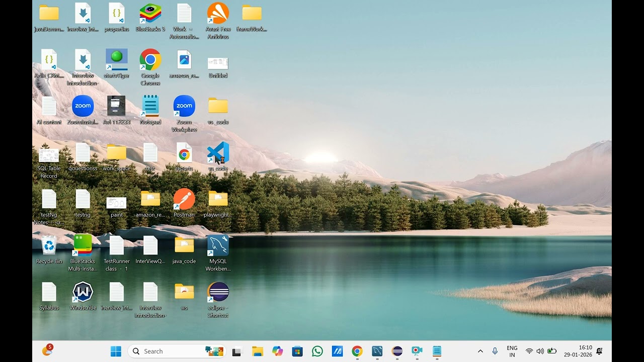Launch Copilot from the taskbar
644x362 pixels.
pyautogui.click(x=277, y=351)
